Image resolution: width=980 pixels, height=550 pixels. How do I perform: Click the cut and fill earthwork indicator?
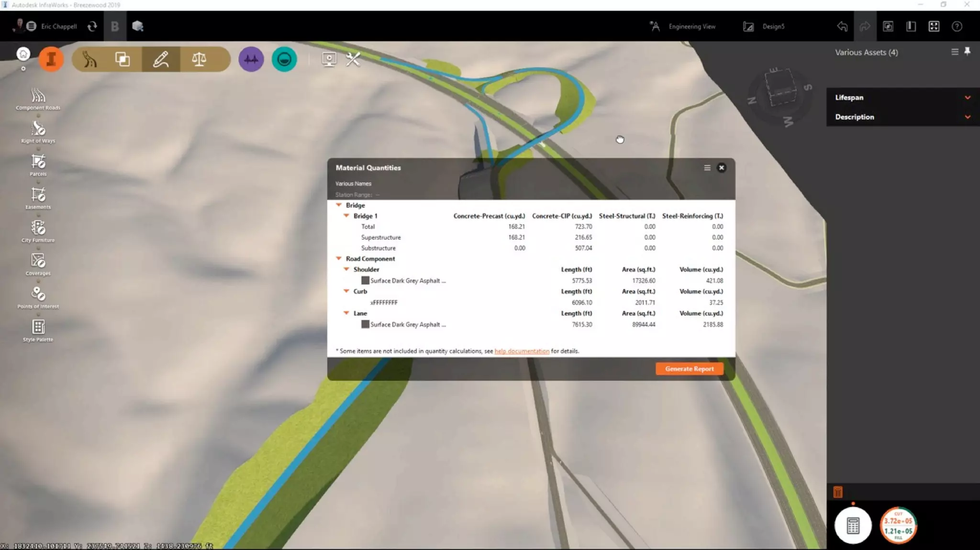[x=898, y=526]
